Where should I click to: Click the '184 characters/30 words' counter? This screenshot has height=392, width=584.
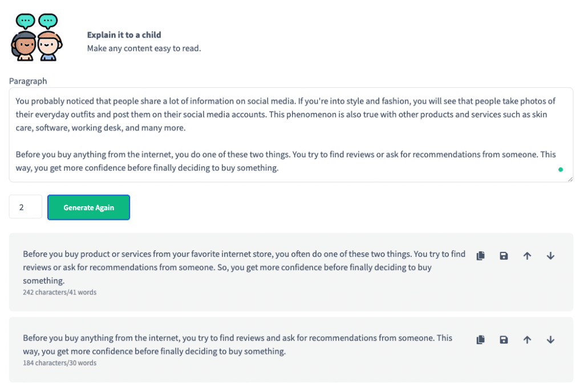click(59, 363)
